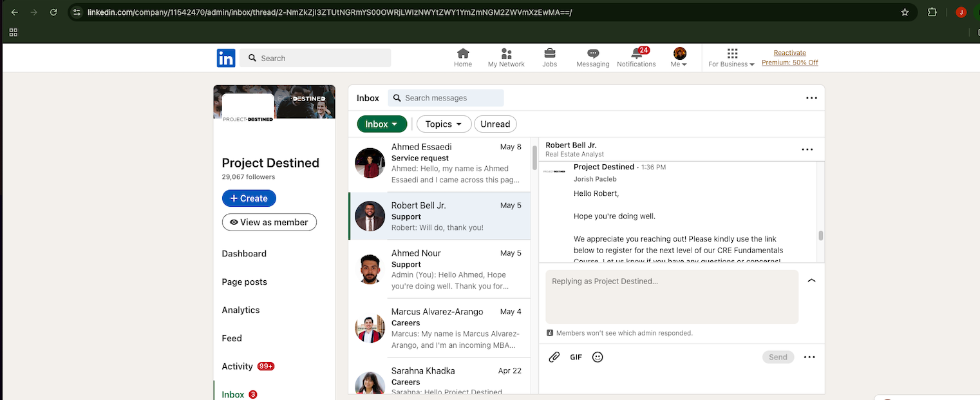This screenshot has width=980, height=400.
Task: Open more send options menu
Action: click(x=809, y=357)
